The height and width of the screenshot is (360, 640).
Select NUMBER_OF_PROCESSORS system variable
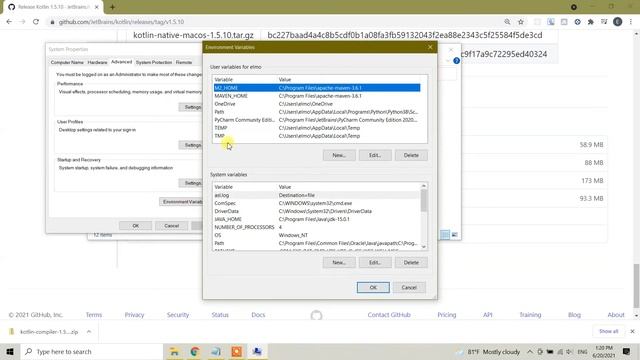click(x=317, y=227)
